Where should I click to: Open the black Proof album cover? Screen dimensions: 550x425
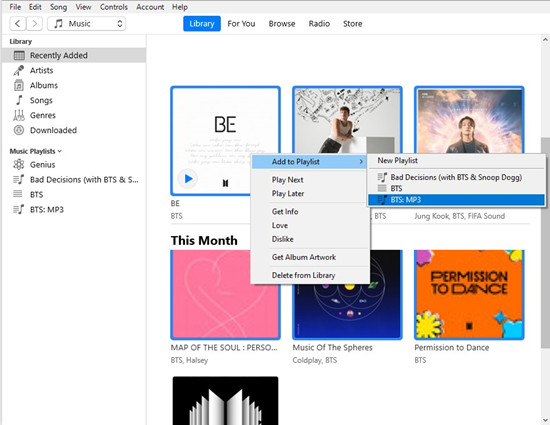coord(225,401)
